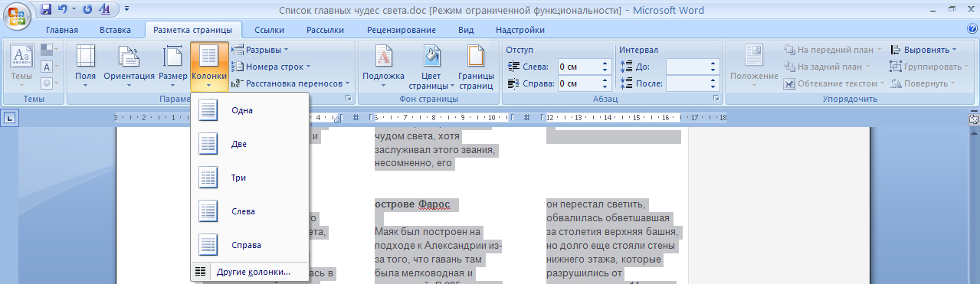Open Word help question mark icon

point(972,29)
